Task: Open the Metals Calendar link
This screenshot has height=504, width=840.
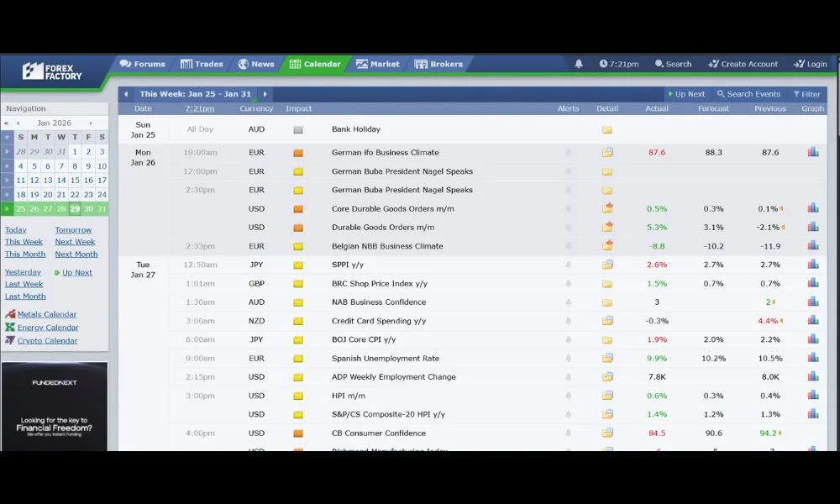Action: click(x=47, y=314)
